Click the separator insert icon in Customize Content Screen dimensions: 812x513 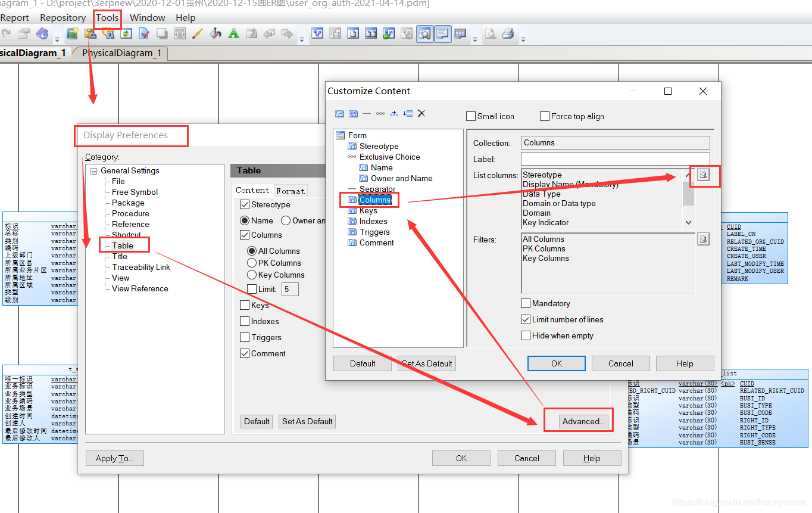click(x=367, y=113)
